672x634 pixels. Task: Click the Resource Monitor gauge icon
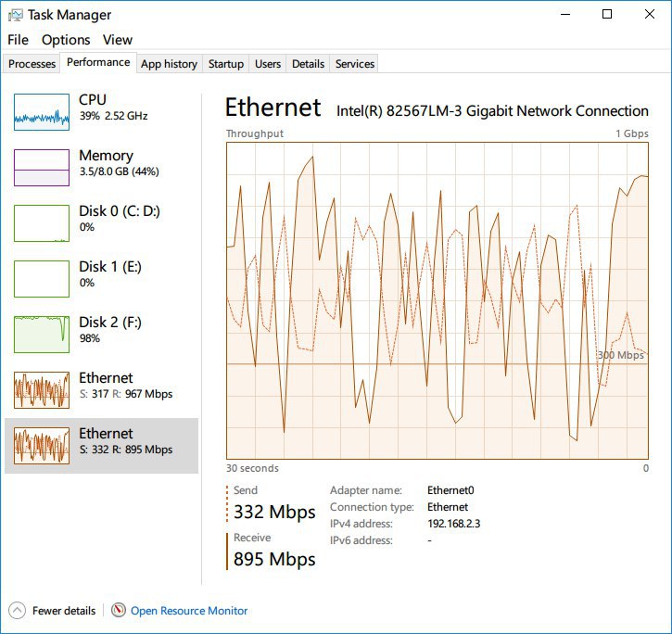click(119, 611)
